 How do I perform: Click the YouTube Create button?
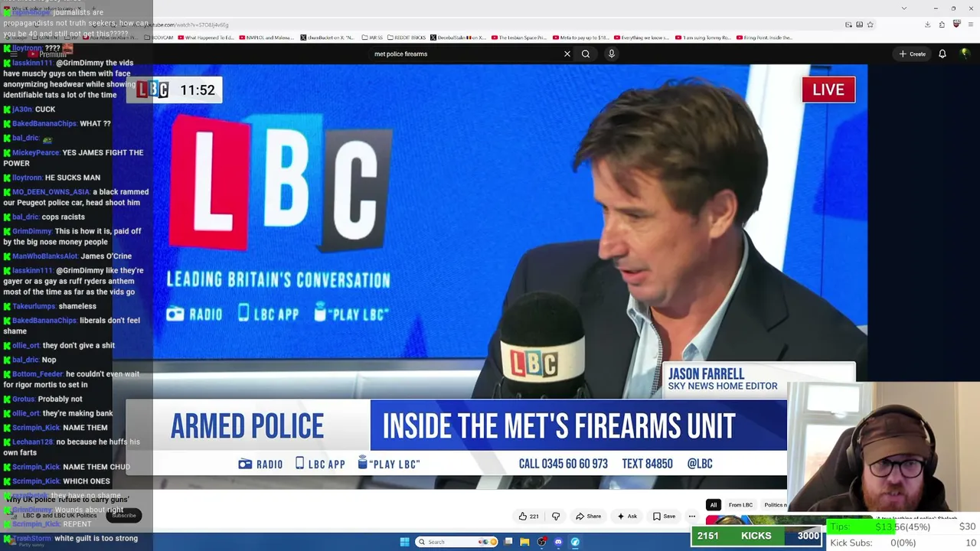913,54
